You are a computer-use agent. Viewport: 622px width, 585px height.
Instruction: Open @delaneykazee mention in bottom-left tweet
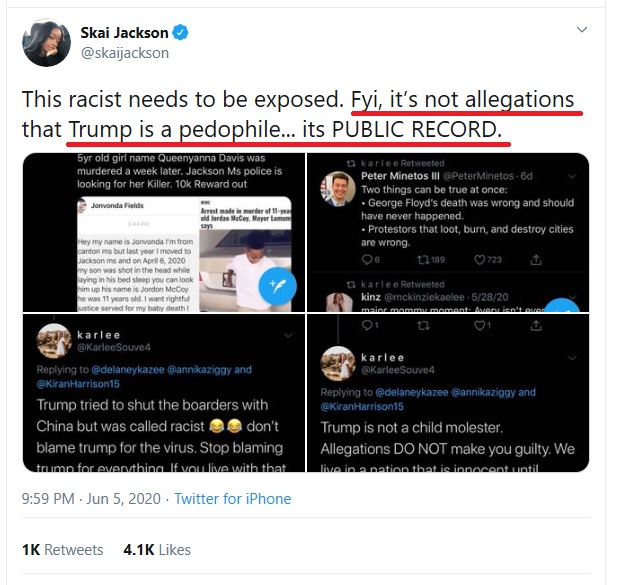click(x=128, y=370)
